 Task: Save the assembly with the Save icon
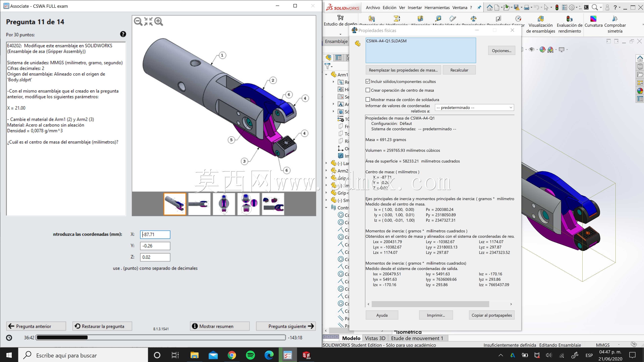(517, 8)
